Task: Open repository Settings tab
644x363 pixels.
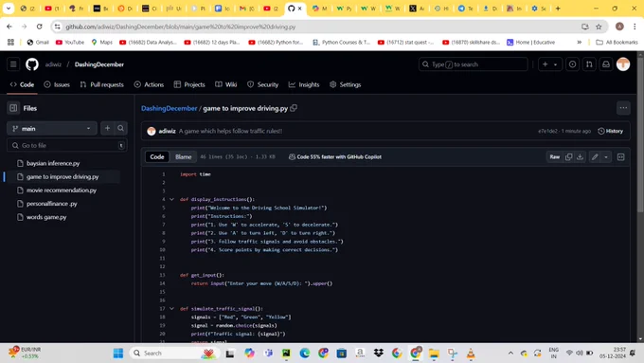Action: 346,84
